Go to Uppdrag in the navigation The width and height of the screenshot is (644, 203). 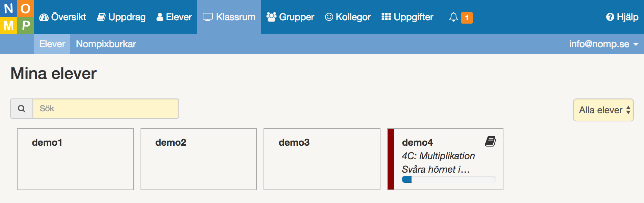click(121, 17)
